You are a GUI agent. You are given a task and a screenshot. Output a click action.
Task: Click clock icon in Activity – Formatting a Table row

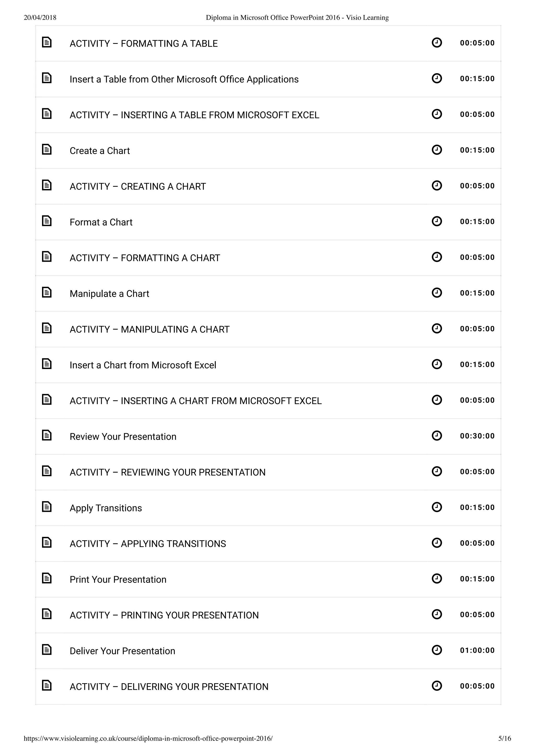coord(437,43)
